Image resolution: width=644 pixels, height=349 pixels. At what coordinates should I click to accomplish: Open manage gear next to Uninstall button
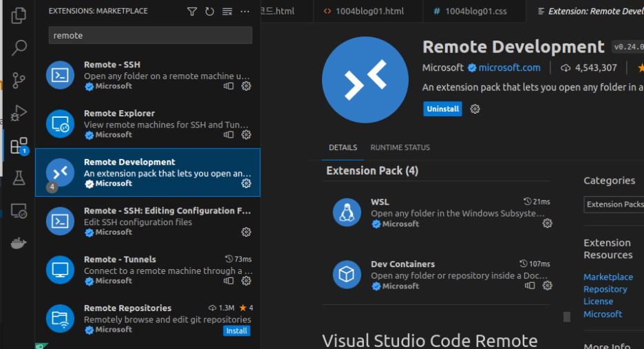(475, 109)
